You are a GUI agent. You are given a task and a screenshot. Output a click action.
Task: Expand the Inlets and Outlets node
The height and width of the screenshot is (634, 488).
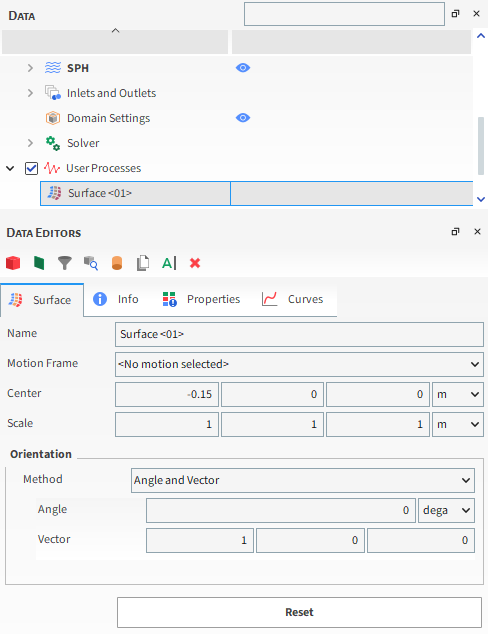pyautogui.click(x=30, y=93)
